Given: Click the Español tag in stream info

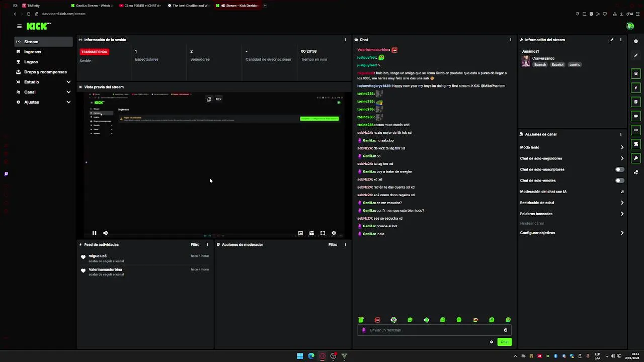Looking at the screenshot, I should [x=557, y=64].
